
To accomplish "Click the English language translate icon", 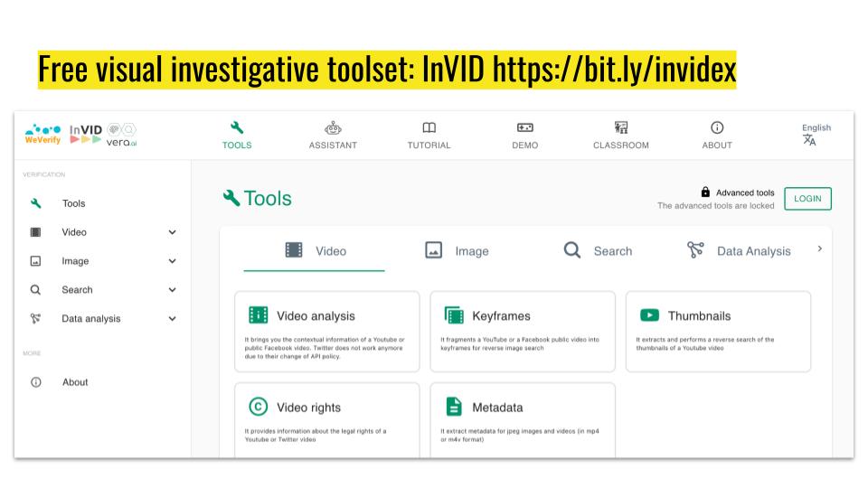I will coord(809,140).
